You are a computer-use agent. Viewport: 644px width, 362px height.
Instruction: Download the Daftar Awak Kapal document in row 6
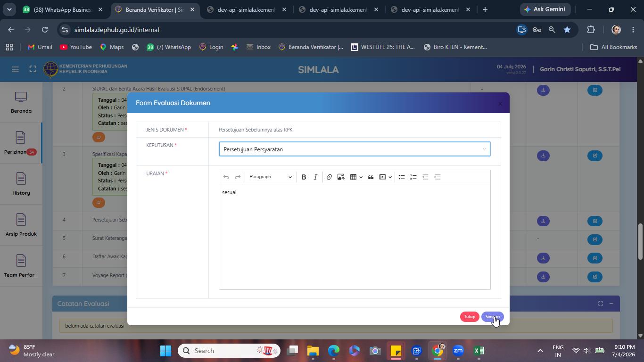(543, 258)
